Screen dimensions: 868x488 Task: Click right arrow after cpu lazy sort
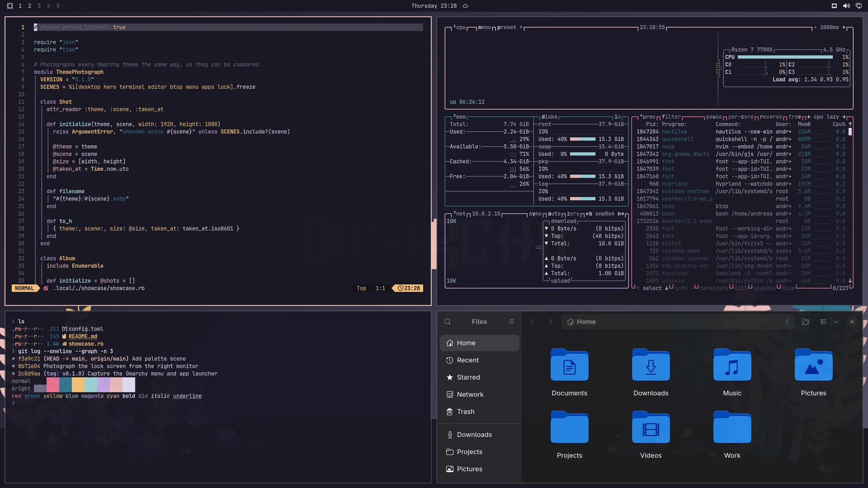coord(844,117)
